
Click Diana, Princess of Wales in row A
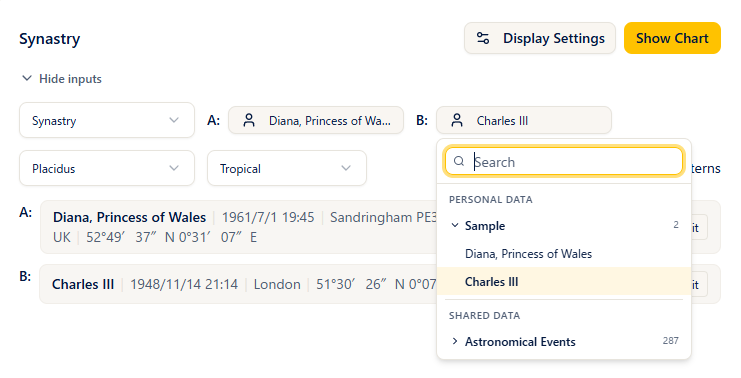coord(129,217)
